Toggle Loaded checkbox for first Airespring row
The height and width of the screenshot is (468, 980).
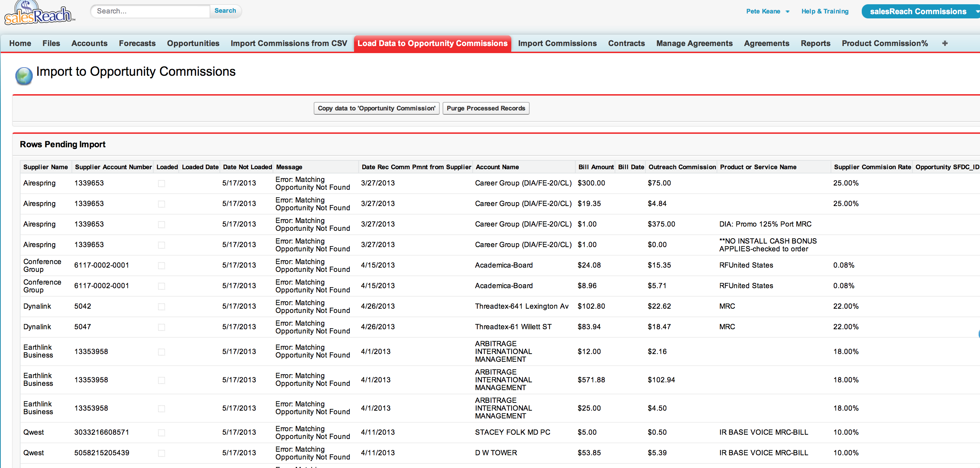[x=161, y=183]
